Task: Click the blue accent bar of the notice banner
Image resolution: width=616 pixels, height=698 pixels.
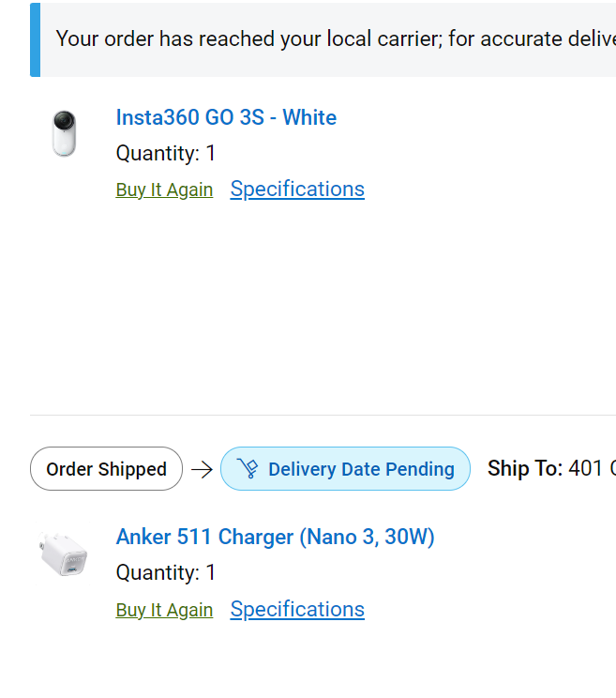Action: click(35, 39)
